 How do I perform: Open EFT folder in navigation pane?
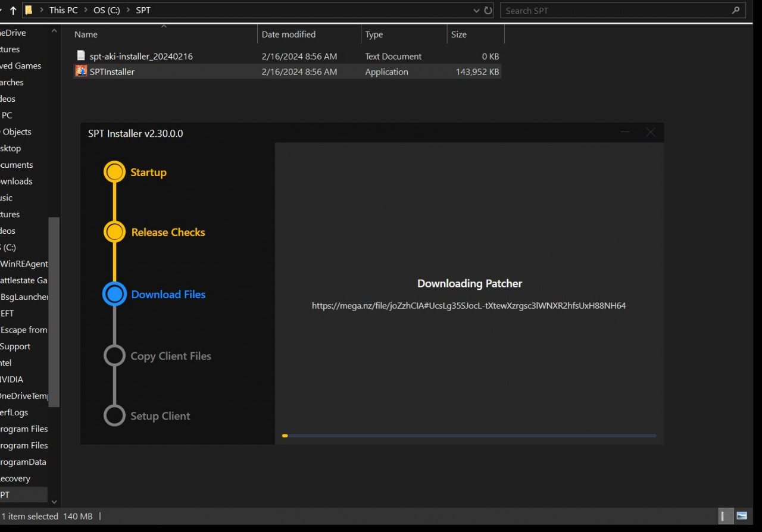[7, 313]
